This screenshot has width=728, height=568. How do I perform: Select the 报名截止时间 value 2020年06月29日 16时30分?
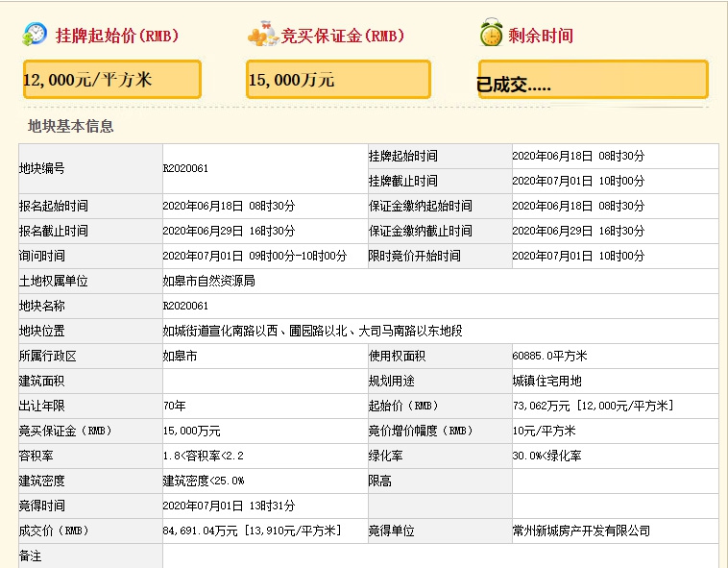[x=229, y=231]
